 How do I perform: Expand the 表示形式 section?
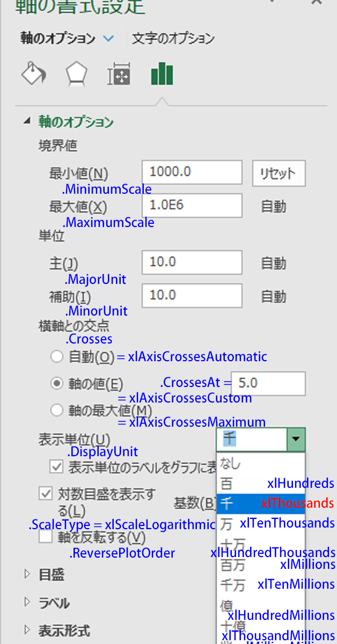[x=28, y=631]
